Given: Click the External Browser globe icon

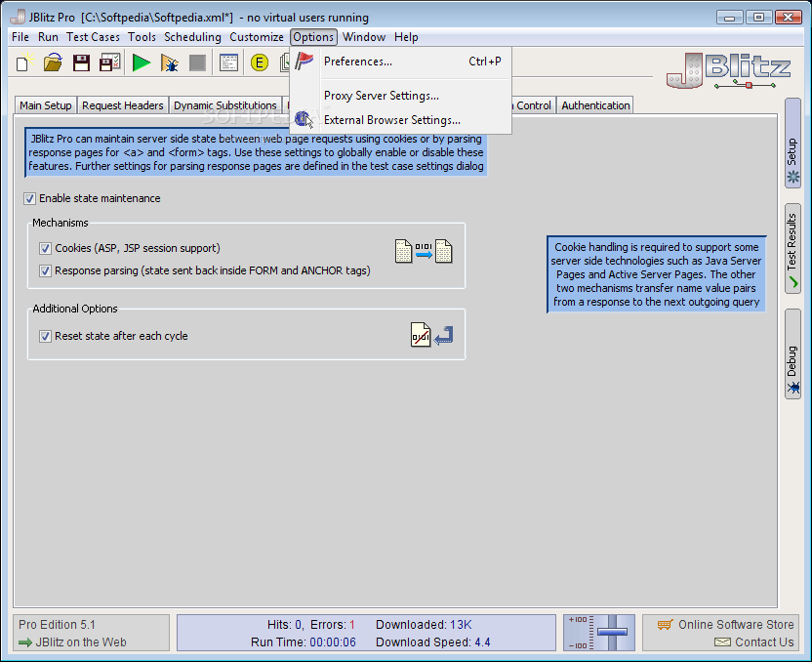Looking at the screenshot, I should [303, 120].
